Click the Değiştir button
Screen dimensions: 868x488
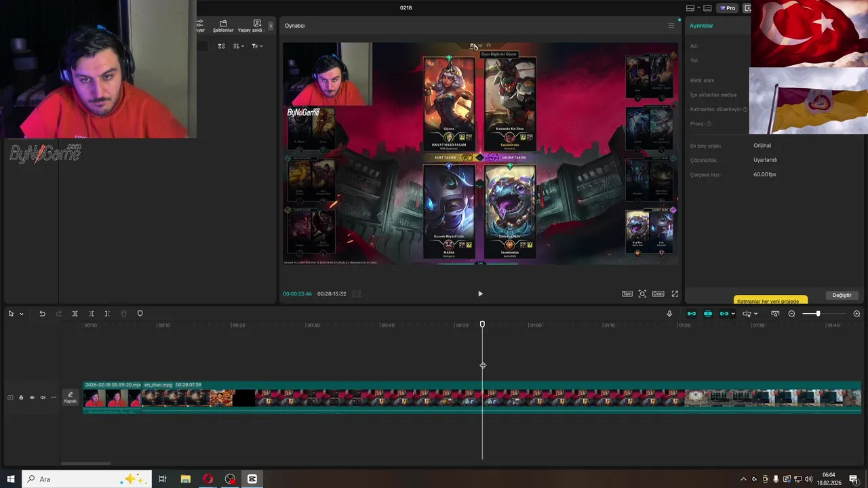coord(842,295)
